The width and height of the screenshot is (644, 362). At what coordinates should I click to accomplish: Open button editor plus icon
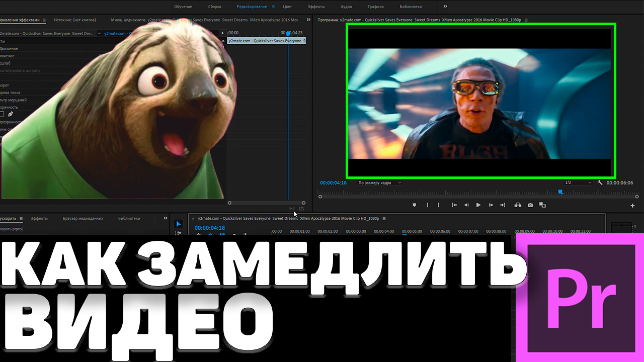[632, 206]
